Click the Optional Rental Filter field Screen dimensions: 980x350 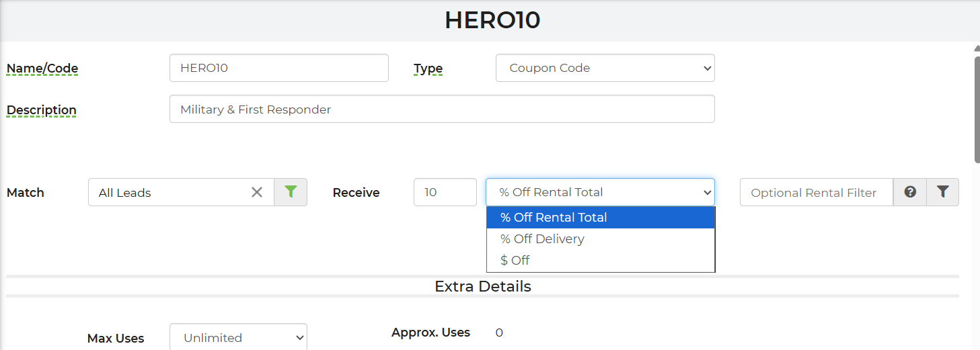coord(816,192)
